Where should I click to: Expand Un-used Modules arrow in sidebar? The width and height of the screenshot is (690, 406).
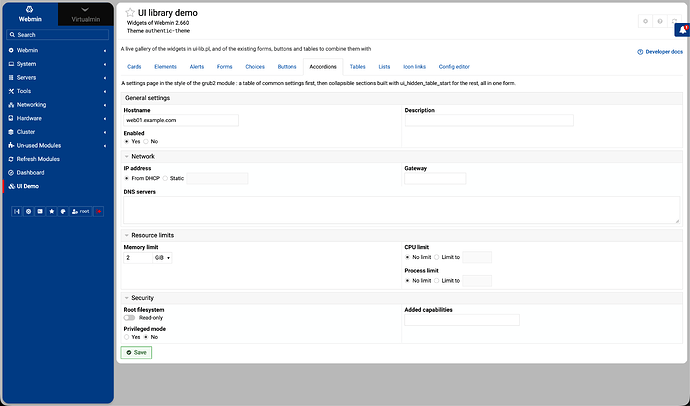105,146
